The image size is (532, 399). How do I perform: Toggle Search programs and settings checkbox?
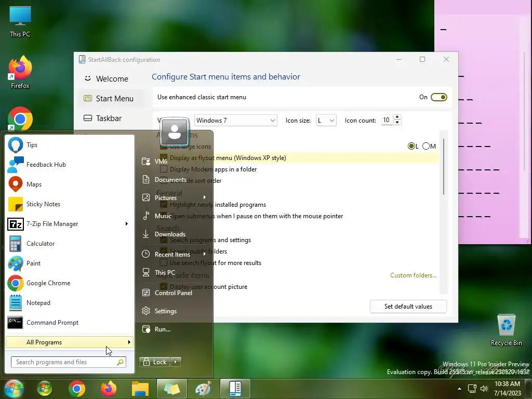click(x=164, y=240)
